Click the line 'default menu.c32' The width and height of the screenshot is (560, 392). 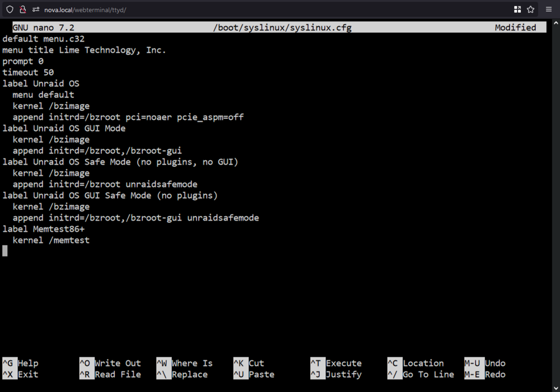(44, 39)
